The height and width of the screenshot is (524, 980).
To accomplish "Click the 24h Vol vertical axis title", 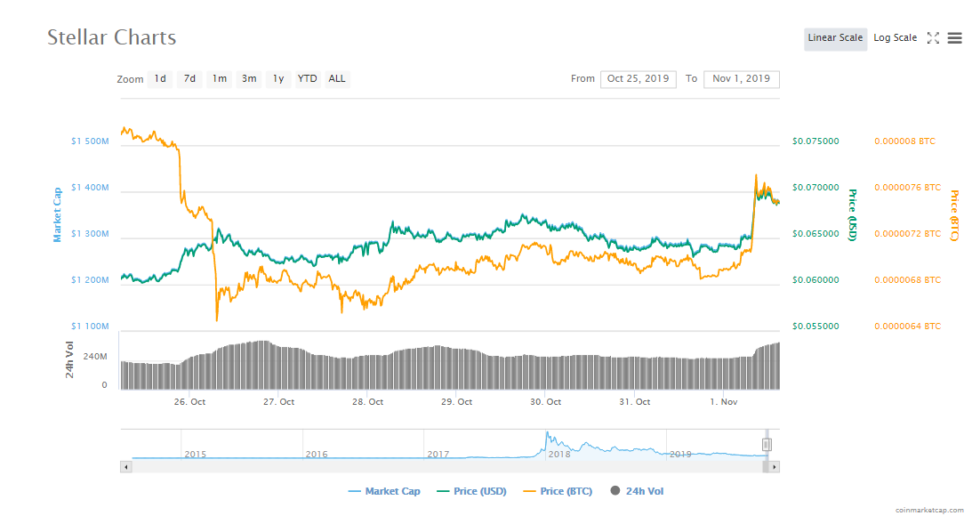I will pyautogui.click(x=69, y=359).
